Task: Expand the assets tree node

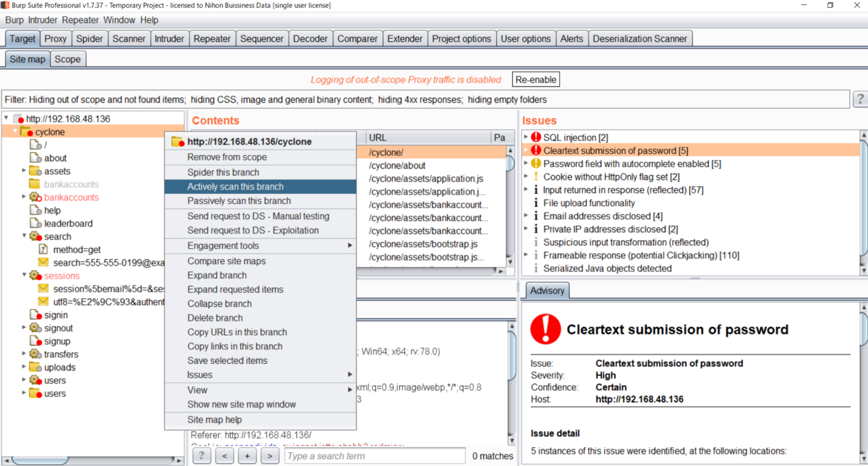Action: pos(24,171)
